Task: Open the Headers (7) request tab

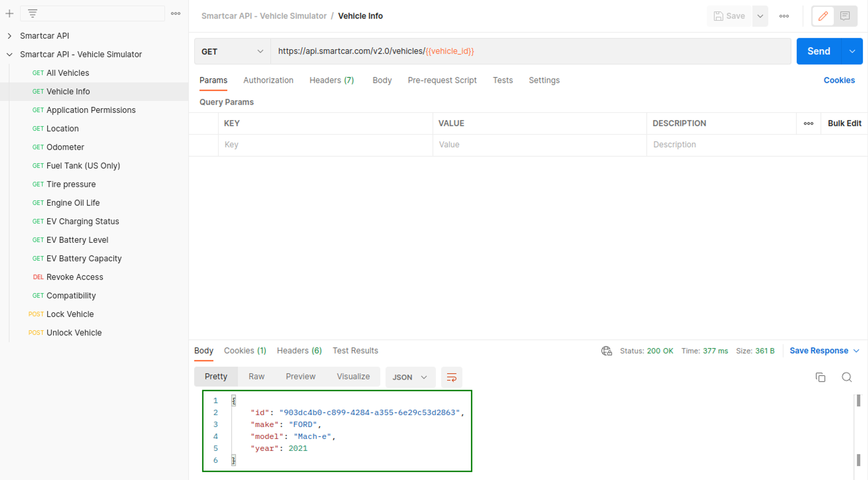Action: coord(332,80)
